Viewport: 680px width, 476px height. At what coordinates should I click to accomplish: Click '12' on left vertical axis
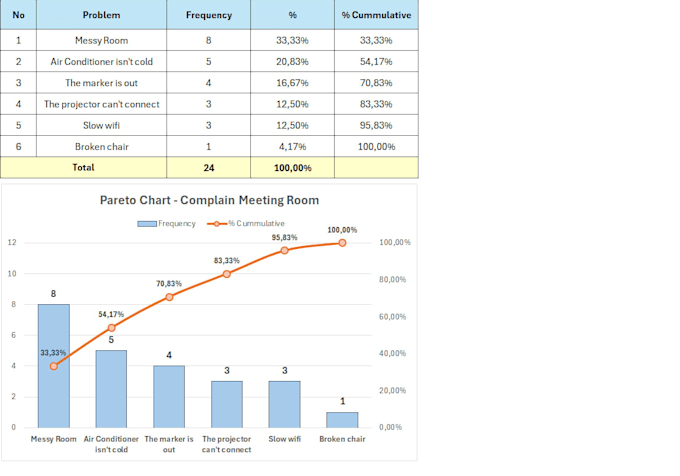point(12,242)
